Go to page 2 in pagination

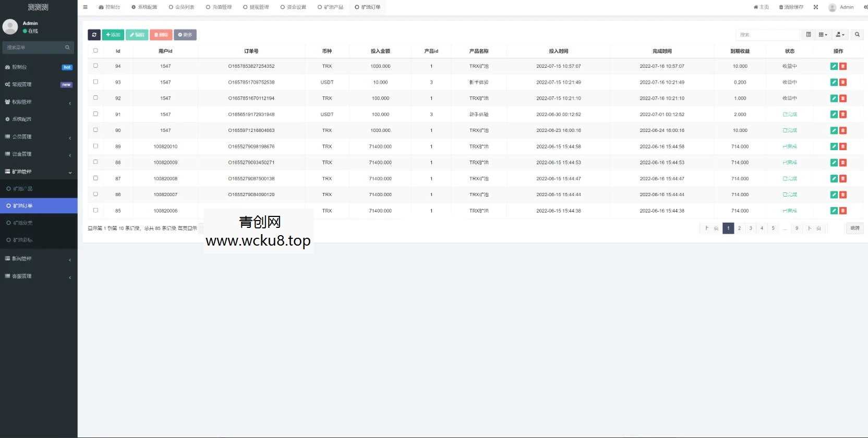[739, 228]
